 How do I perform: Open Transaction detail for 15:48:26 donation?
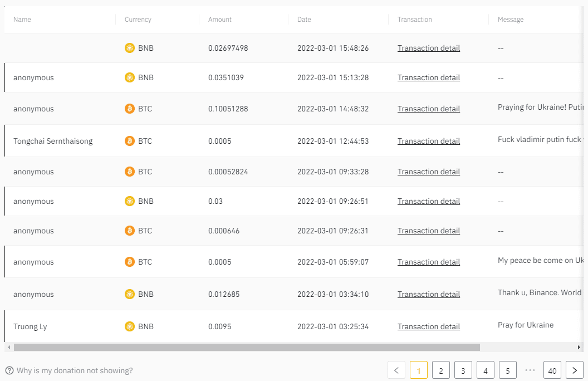[x=428, y=48]
